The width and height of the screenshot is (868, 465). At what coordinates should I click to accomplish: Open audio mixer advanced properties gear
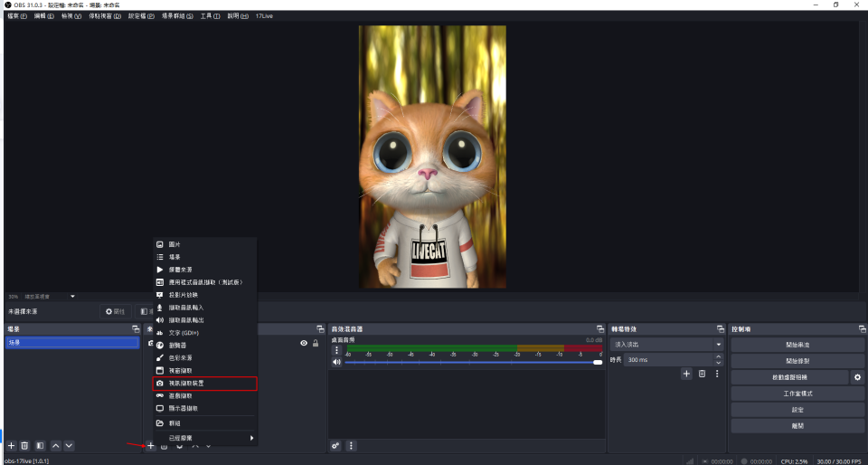[335, 445]
